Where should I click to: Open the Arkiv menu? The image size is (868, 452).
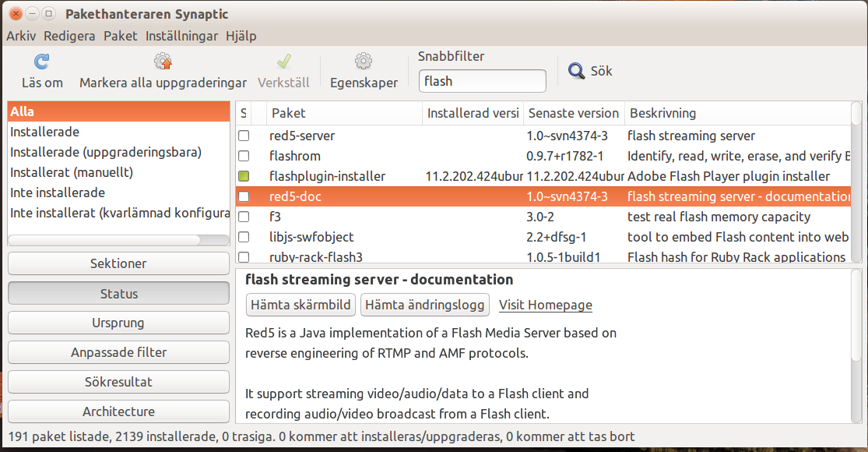click(21, 36)
